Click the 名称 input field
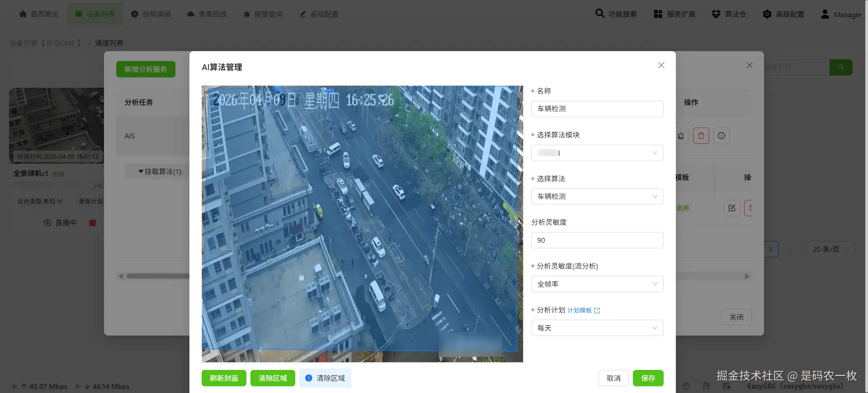 pos(597,109)
